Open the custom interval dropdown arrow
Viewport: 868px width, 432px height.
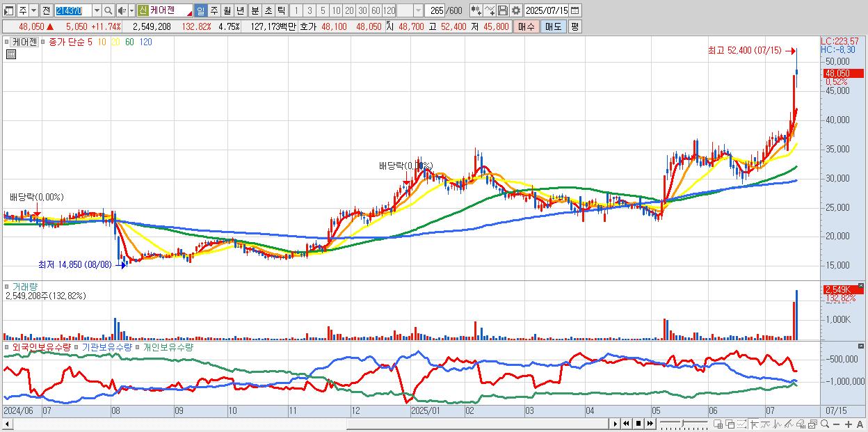418,10
